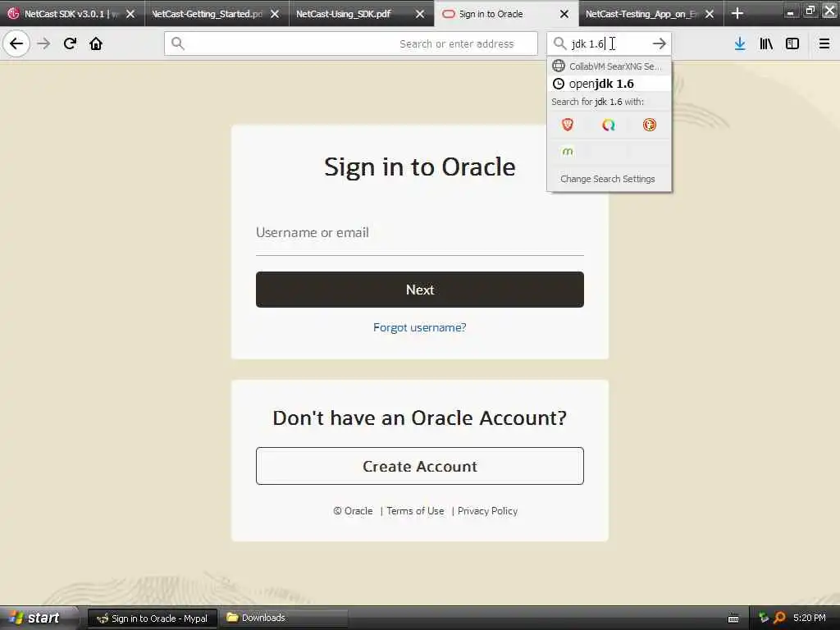Open Change Search Settings
Viewport: 840px width, 630px height.
[608, 179]
